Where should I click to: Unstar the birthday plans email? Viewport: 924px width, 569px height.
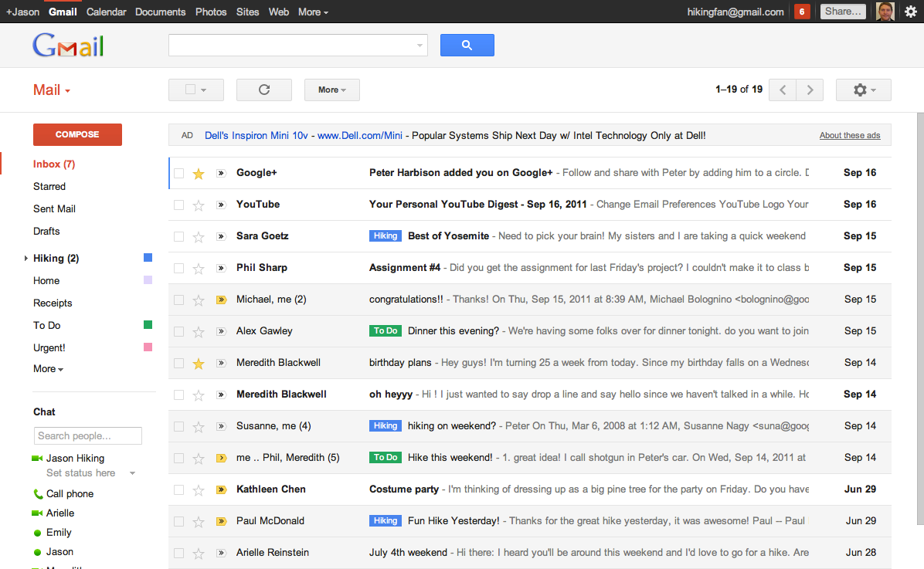tap(199, 364)
